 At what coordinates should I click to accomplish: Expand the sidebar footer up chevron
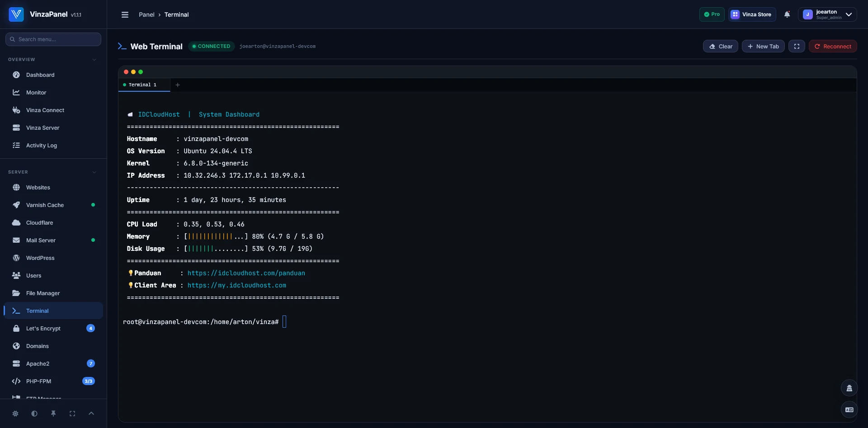tap(91, 414)
